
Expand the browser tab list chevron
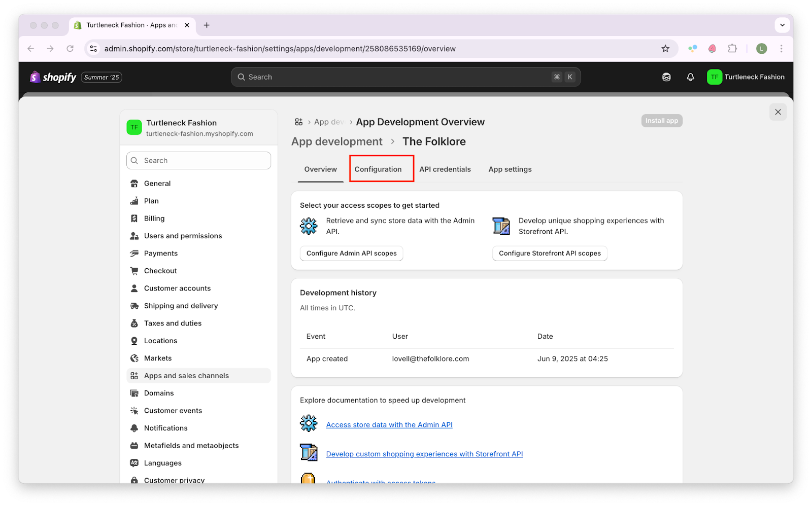click(x=782, y=25)
